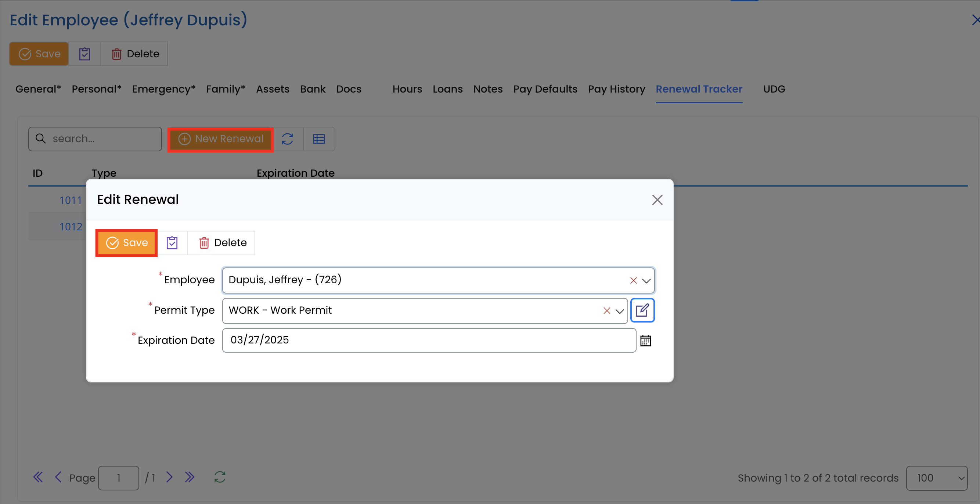Image resolution: width=980 pixels, height=504 pixels.
Task: Close the Edit Renewal dialog
Action: [x=657, y=200]
